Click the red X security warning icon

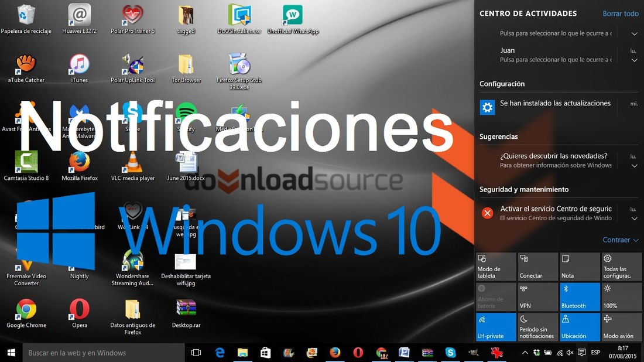click(487, 213)
